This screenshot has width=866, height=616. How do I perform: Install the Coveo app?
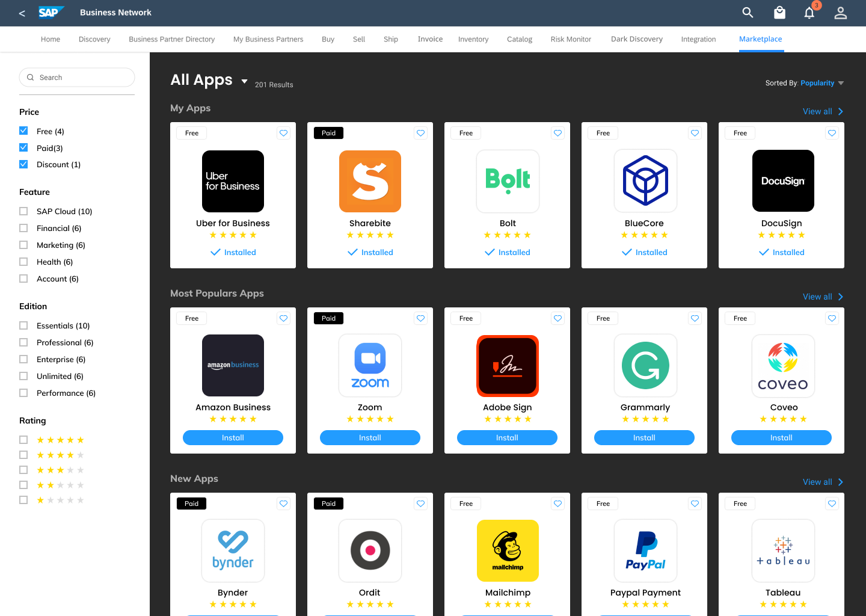(781, 437)
